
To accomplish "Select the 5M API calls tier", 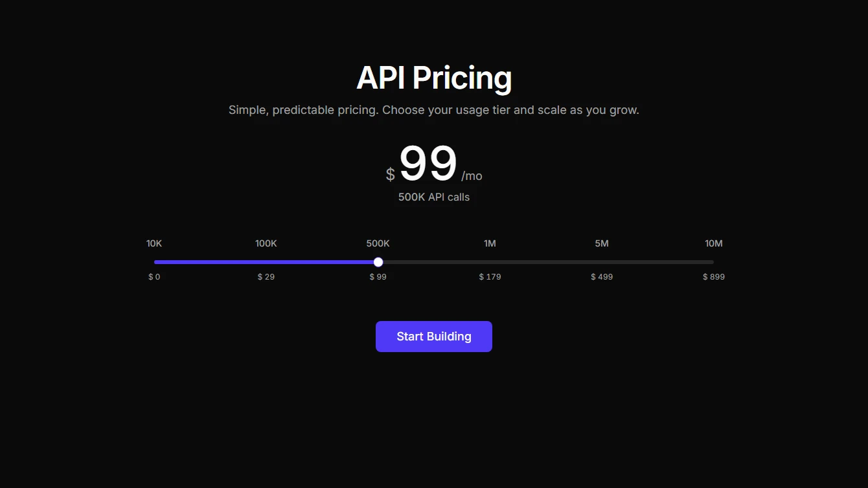I will coord(602,243).
